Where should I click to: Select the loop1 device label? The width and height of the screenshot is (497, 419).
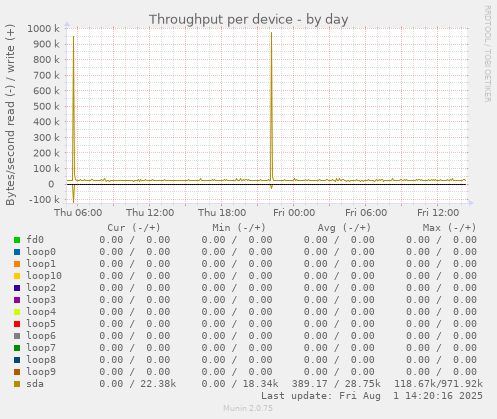tap(41, 264)
